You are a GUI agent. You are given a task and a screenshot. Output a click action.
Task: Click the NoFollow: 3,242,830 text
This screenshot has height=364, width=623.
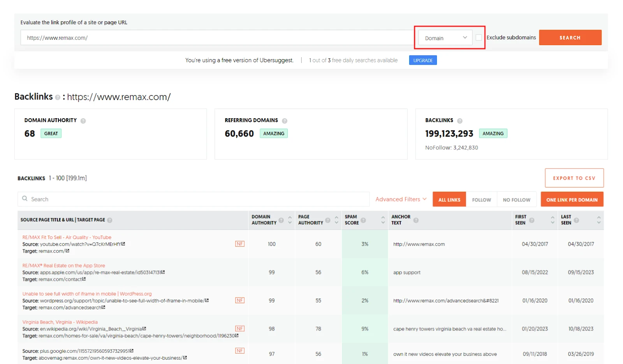(x=452, y=148)
